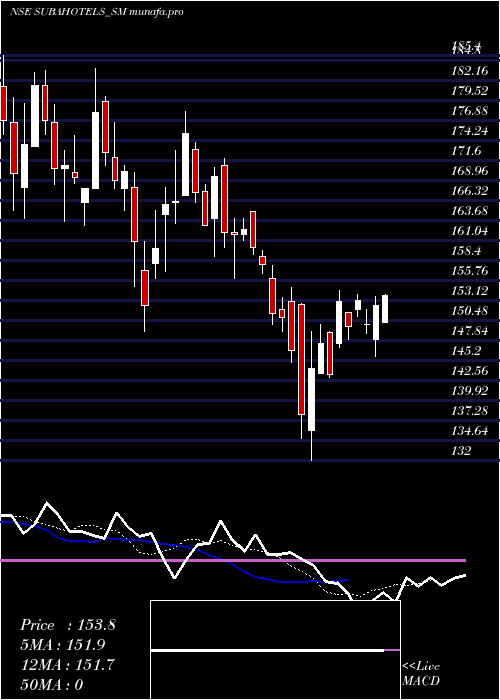Click the 174.24 price axis label

click(470, 131)
